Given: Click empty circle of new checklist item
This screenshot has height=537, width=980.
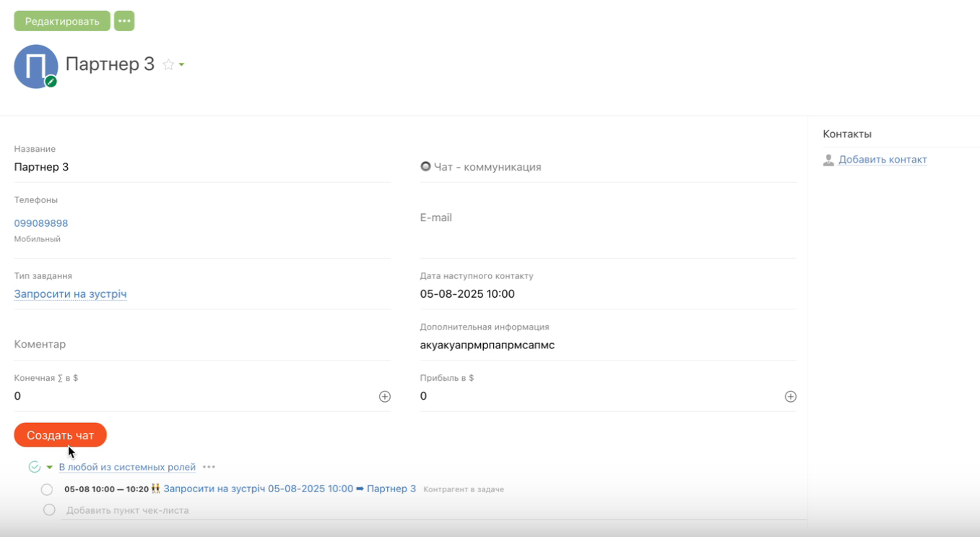Looking at the screenshot, I should click(x=49, y=510).
